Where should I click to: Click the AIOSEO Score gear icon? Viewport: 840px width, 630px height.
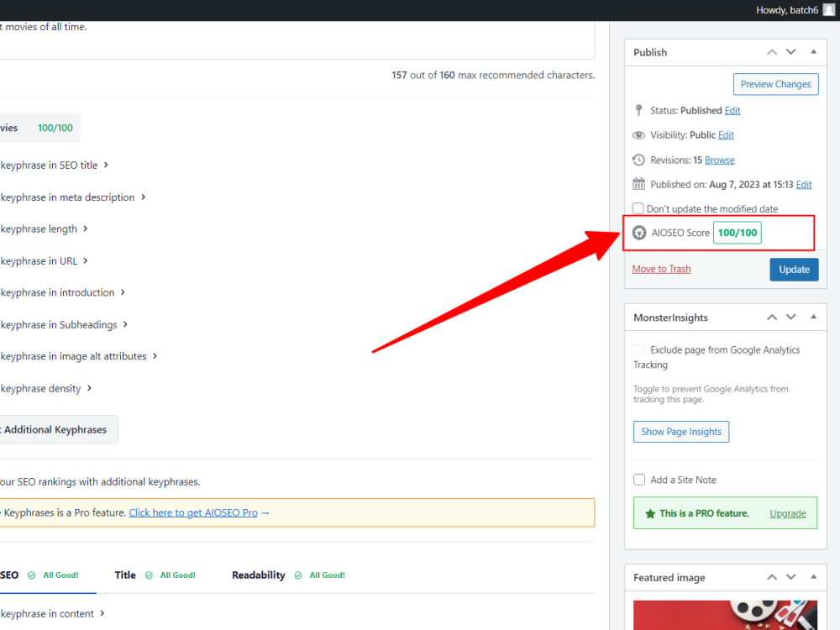pyautogui.click(x=639, y=233)
